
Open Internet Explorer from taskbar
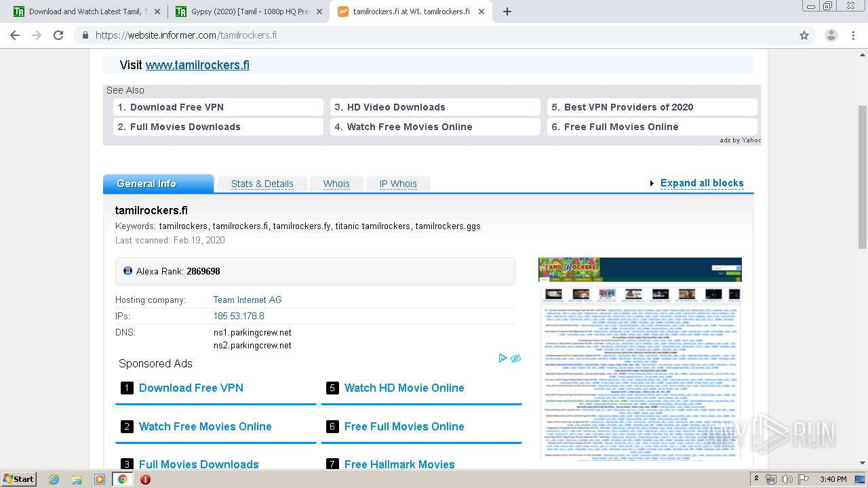(54, 479)
